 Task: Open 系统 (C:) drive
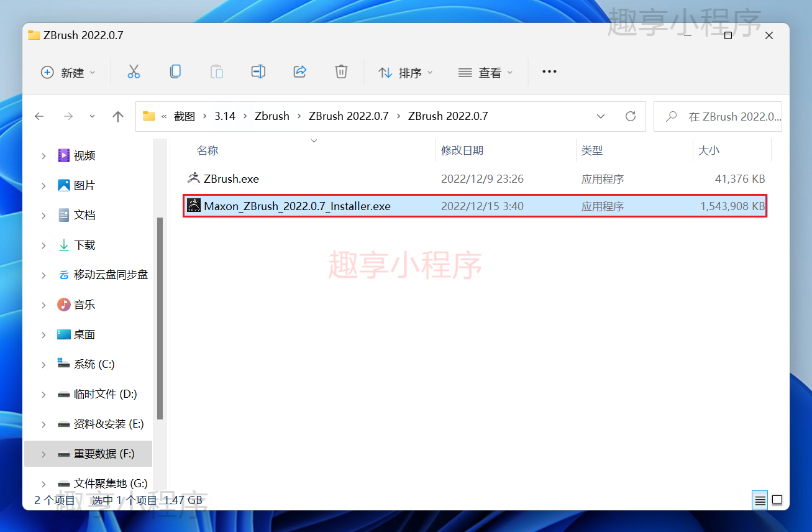coord(94,364)
